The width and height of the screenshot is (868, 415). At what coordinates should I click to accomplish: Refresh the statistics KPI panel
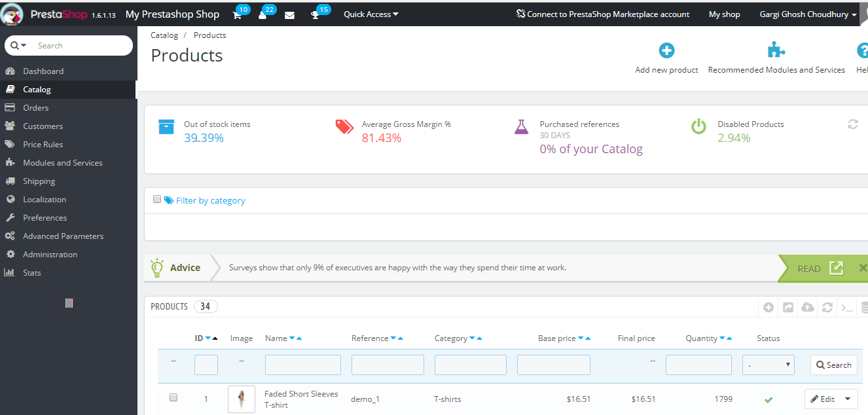pos(852,124)
